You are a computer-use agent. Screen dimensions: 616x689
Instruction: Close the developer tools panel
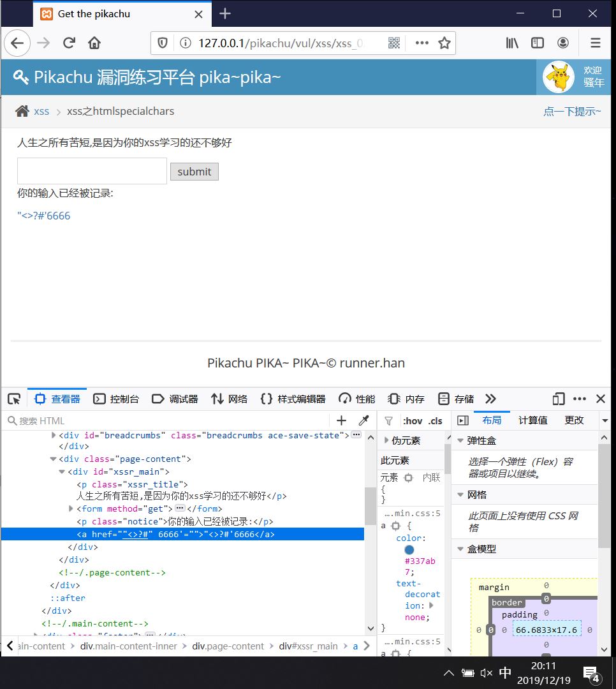point(601,399)
